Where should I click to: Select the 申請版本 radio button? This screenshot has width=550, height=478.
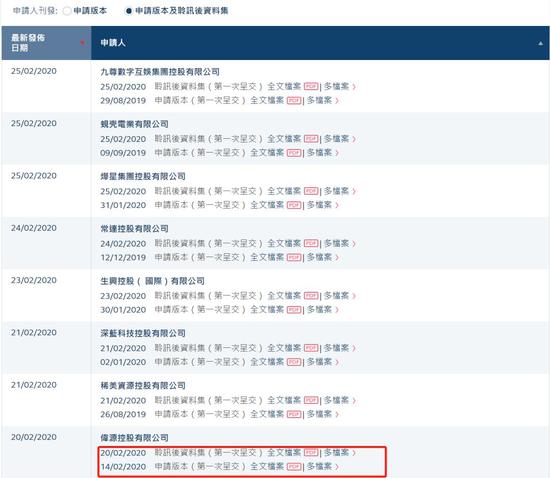click(x=67, y=11)
